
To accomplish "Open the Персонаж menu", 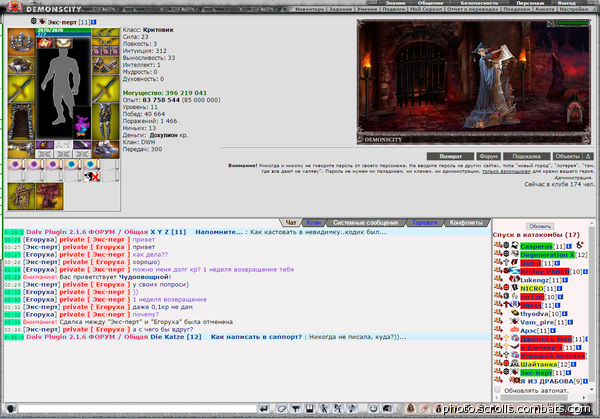I will click(x=530, y=3).
